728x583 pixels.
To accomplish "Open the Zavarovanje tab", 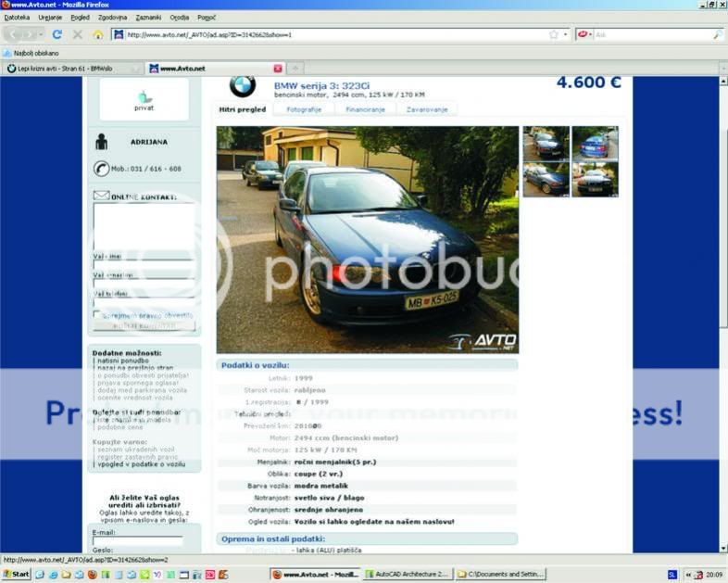I will click(427, 109).
